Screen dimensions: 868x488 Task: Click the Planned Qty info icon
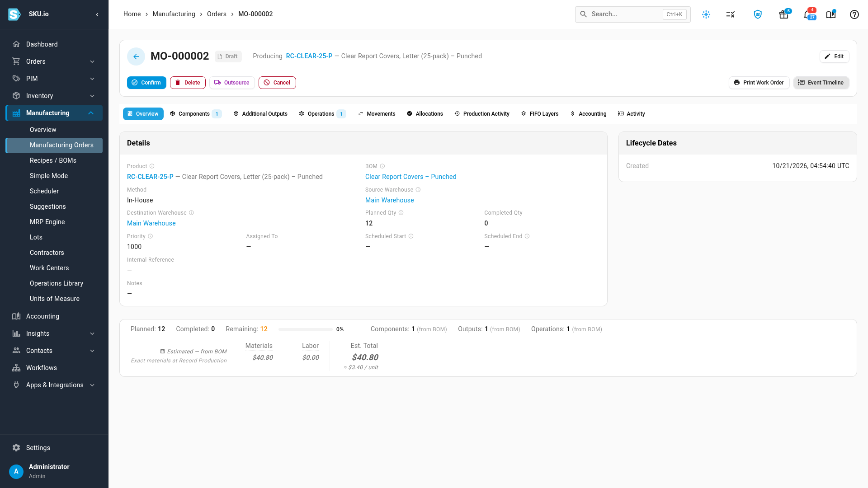[401, 213]
